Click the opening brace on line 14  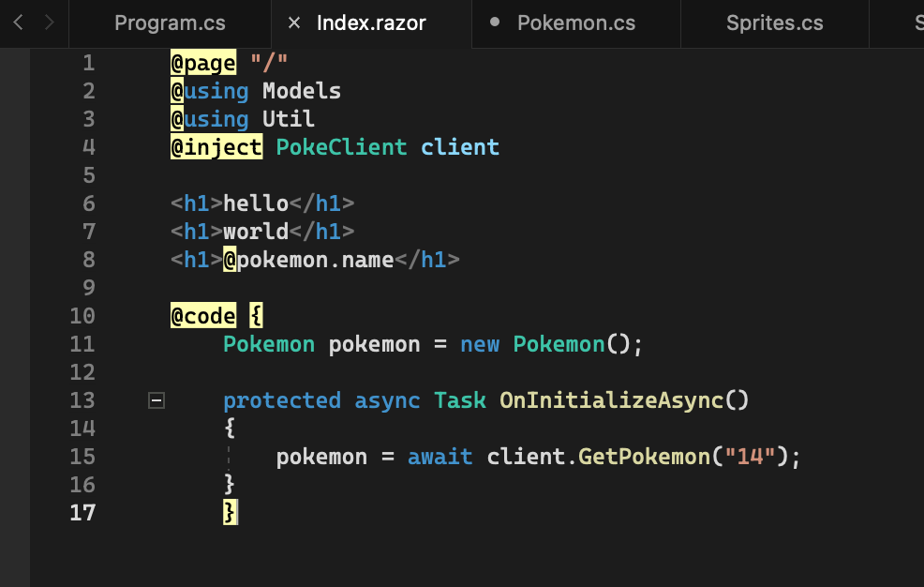[x=230, y=429]
